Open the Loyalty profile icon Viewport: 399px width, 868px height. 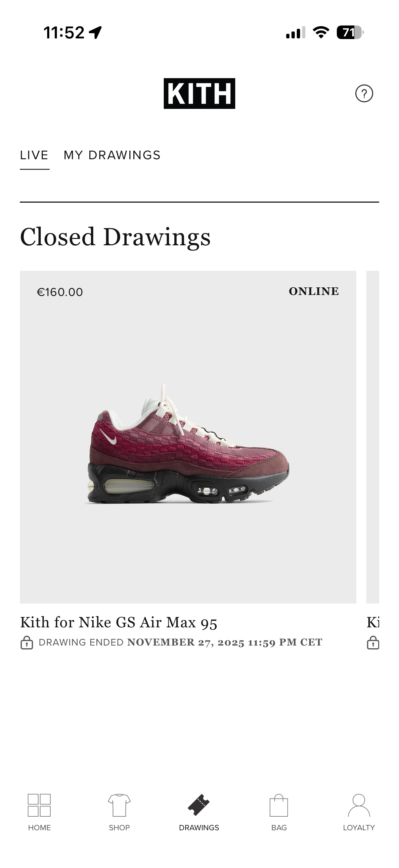[x=359, y=805]
